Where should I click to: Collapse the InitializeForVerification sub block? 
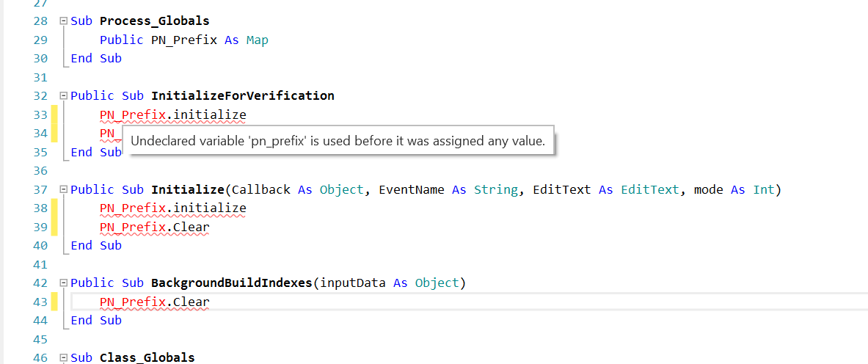pyautogui.click(x=63, y=96)
